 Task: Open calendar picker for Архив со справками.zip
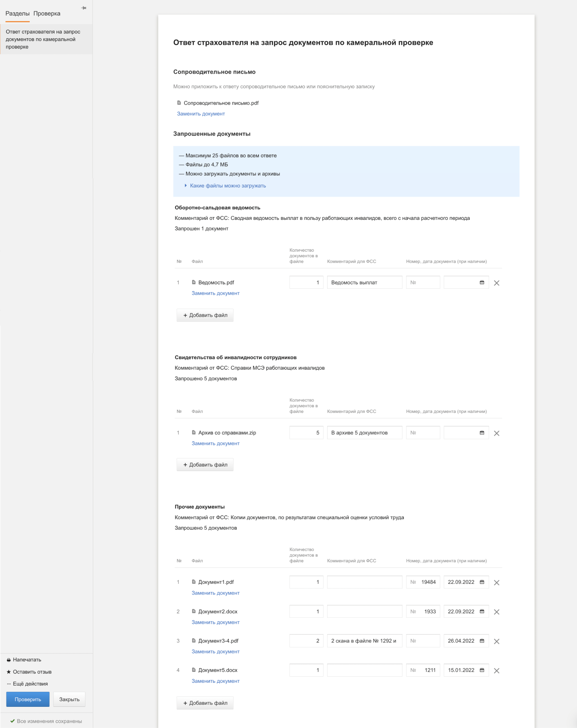pyautogui.click(x=482, y=433)
